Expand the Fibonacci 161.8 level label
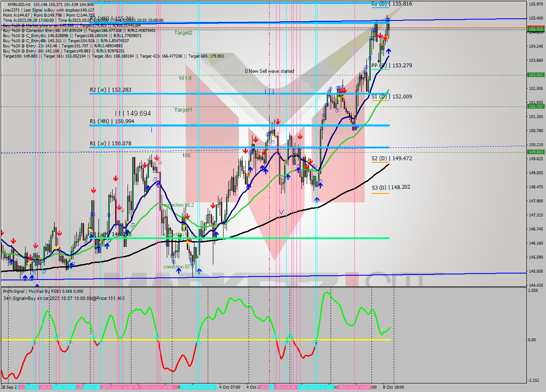Viewport: 546px width, 392px height. (x=184, y=78)
